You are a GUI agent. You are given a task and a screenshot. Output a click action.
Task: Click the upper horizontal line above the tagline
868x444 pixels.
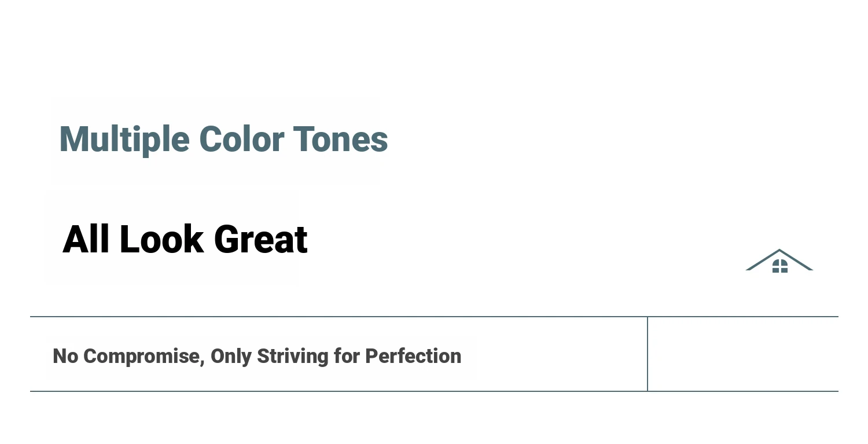pyautogui.click(x=338, y=317)
